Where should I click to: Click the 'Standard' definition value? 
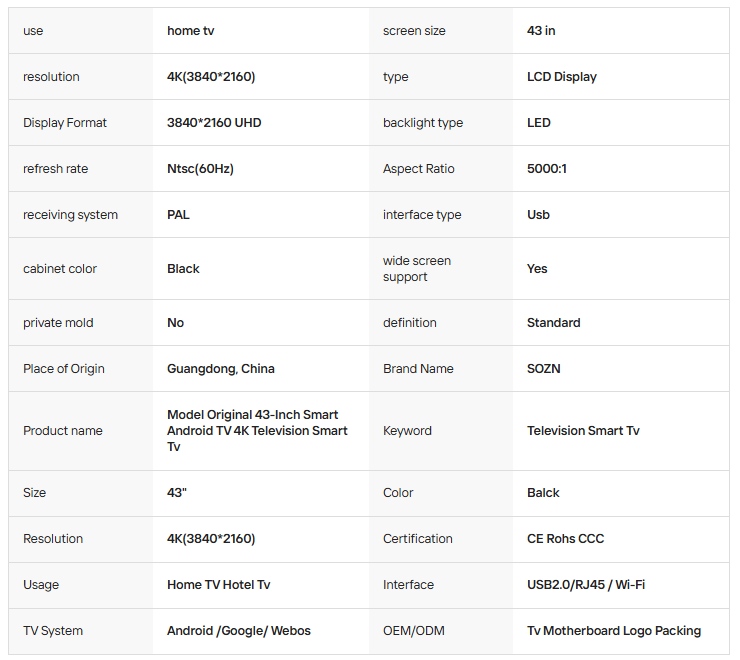(x=554, y=323)
